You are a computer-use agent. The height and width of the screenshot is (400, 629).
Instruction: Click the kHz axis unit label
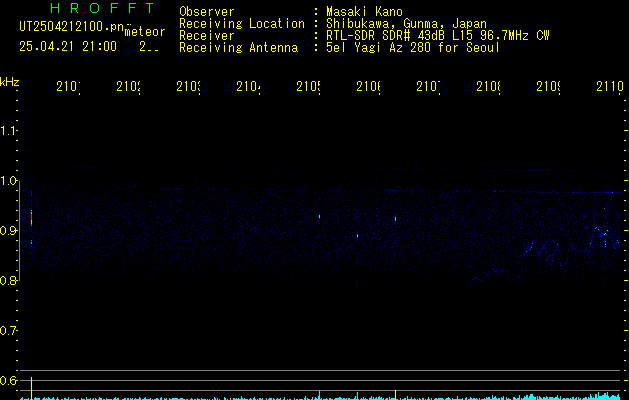10,82
